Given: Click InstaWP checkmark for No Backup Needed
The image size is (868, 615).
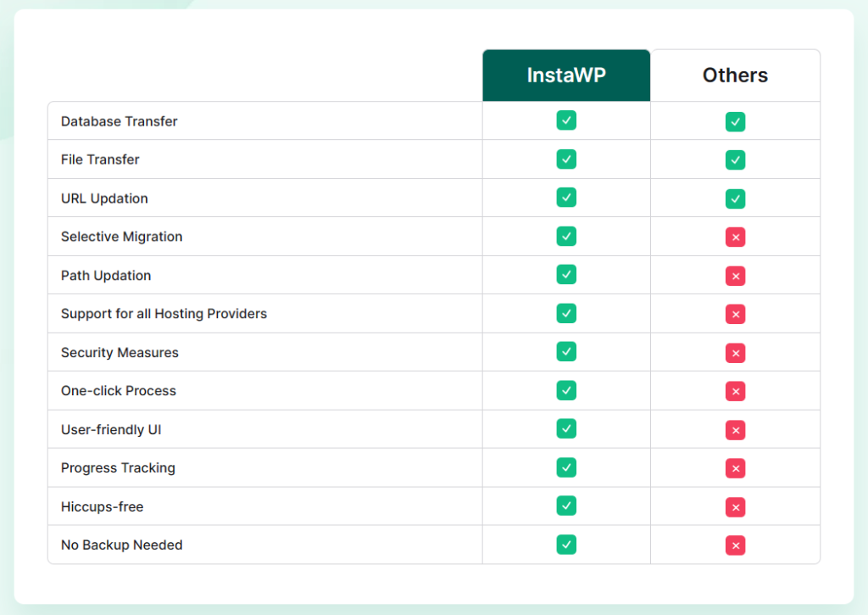Looking at the screenshot, I should (566, 544).
